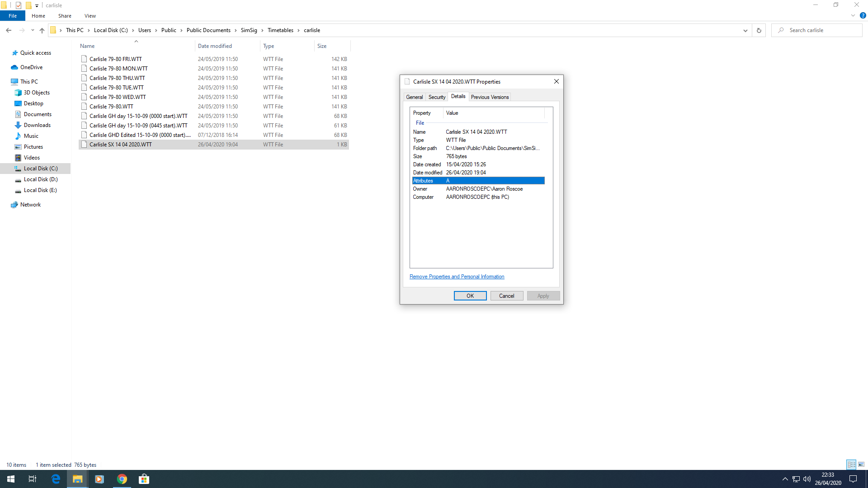Screen dimensions: 868x488
Task: Open Windows Start menu
Action: pos(11,479)
